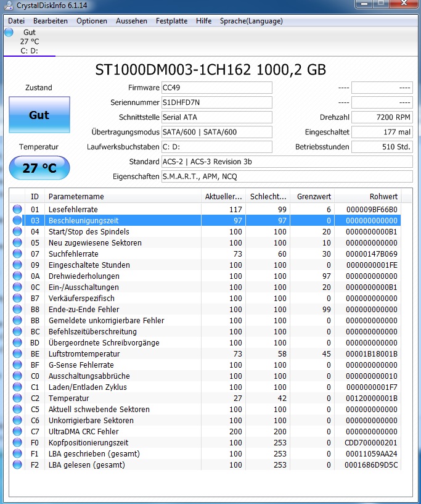Viewport: 421px width, 504px height.
Task: Click the Eingeschaltet field 177 mal
Action: (382, 132)
